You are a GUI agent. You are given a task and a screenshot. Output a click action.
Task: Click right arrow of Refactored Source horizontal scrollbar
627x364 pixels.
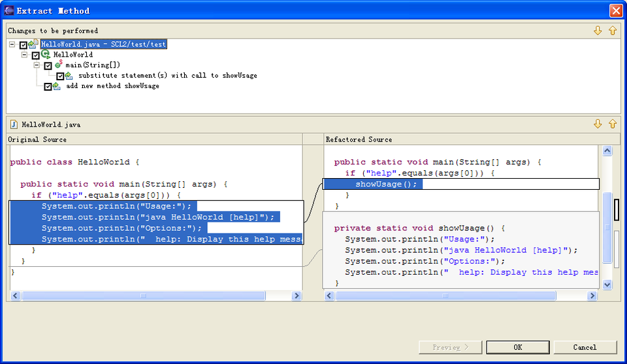coord(592,296)
